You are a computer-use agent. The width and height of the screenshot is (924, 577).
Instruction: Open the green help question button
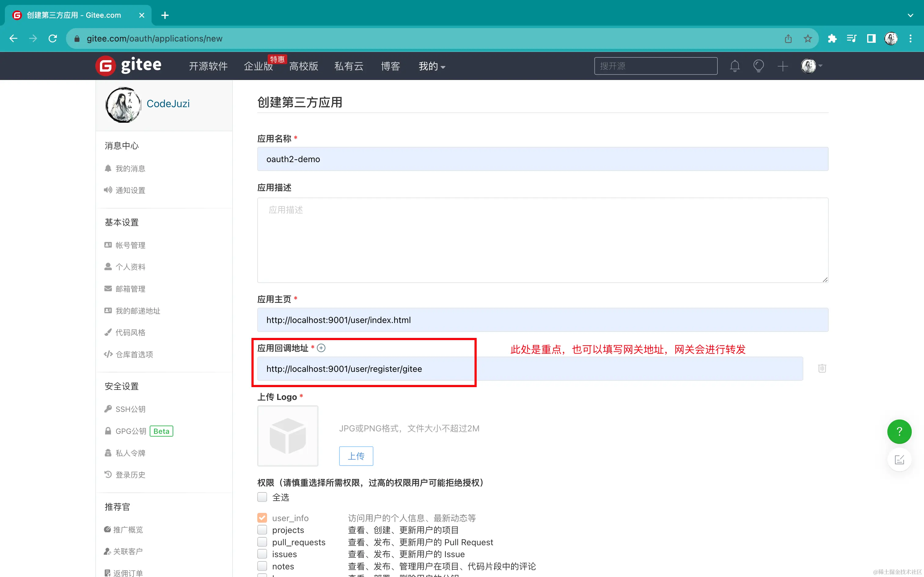(x=899, y=432)
